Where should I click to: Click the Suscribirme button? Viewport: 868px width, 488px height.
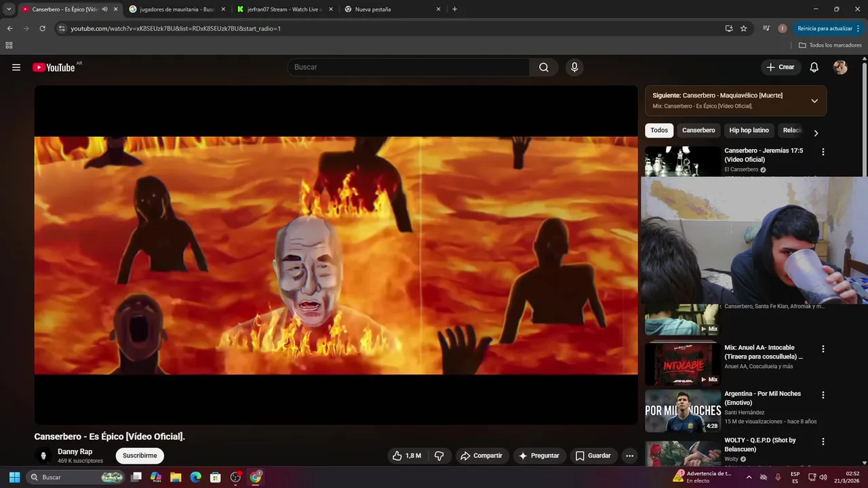pos(140,455)
